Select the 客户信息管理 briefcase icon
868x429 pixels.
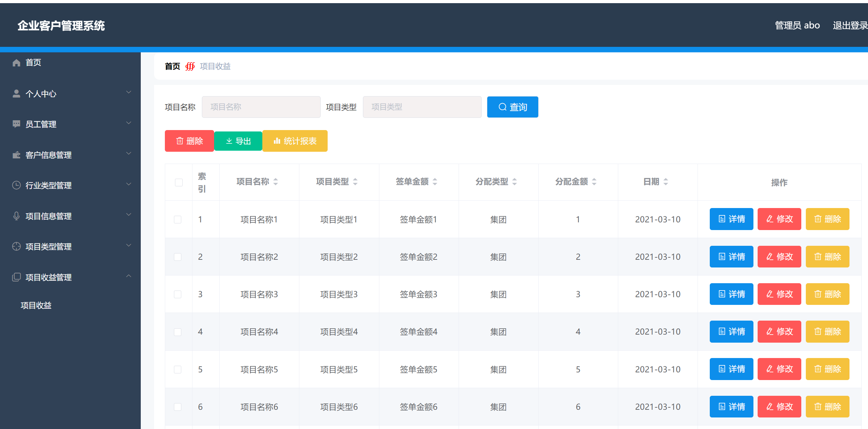pos(16,155)
